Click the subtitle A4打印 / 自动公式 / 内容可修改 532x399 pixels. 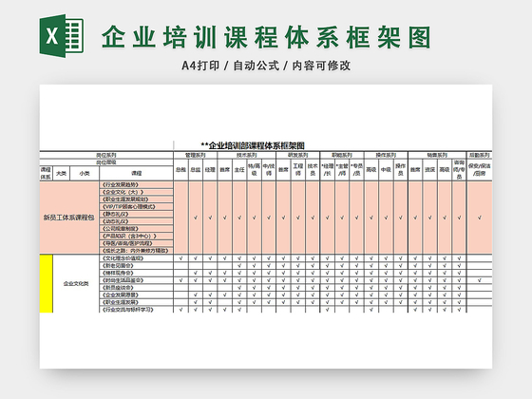(266, 66)
